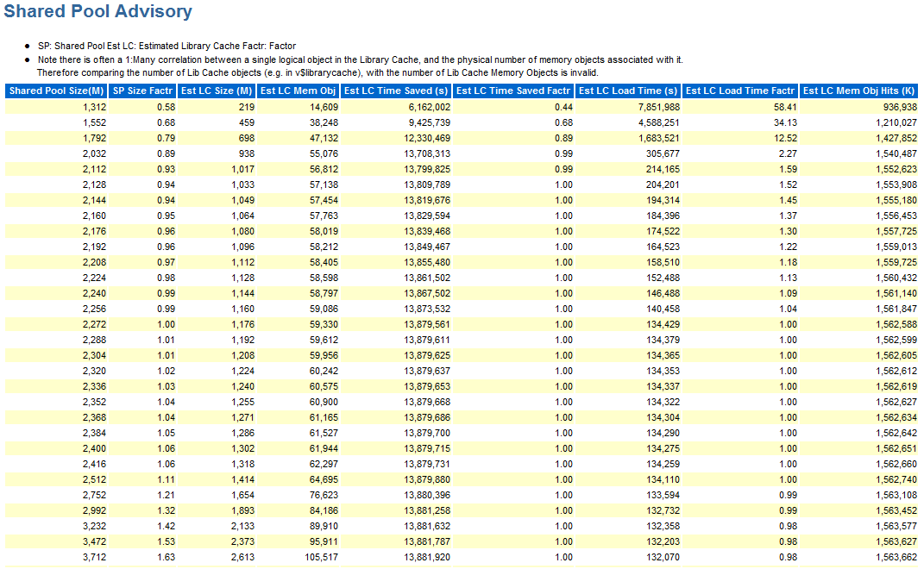The width and height of the screenshot is (924, 569).
Task: Select the Est LC Size (M) header
Action: pos(217,91)
